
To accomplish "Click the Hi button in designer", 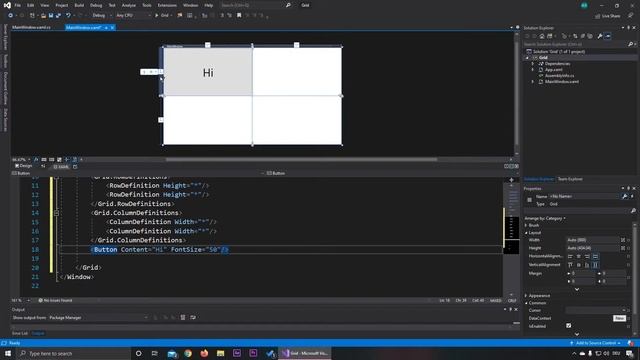I will pos(208,72).
